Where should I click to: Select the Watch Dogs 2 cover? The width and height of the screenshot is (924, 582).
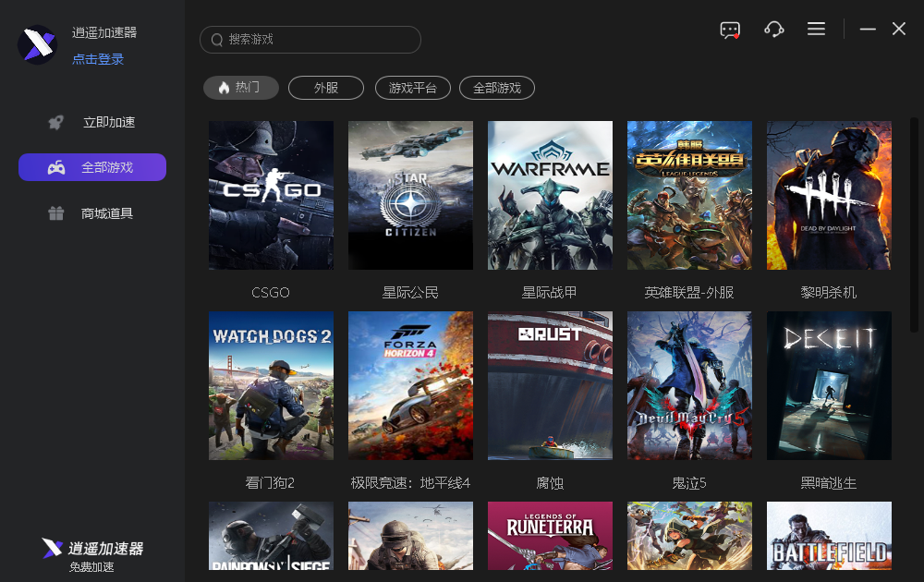[271, 386]
